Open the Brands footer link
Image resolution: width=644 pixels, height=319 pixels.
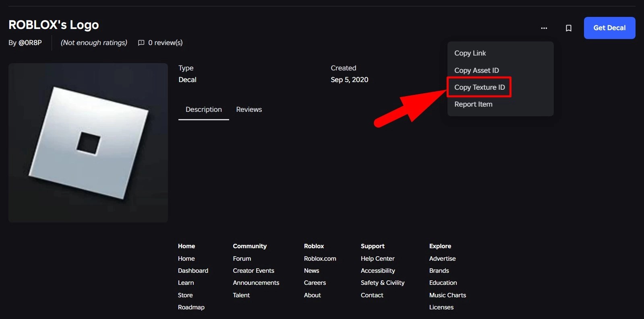[439, 271]
